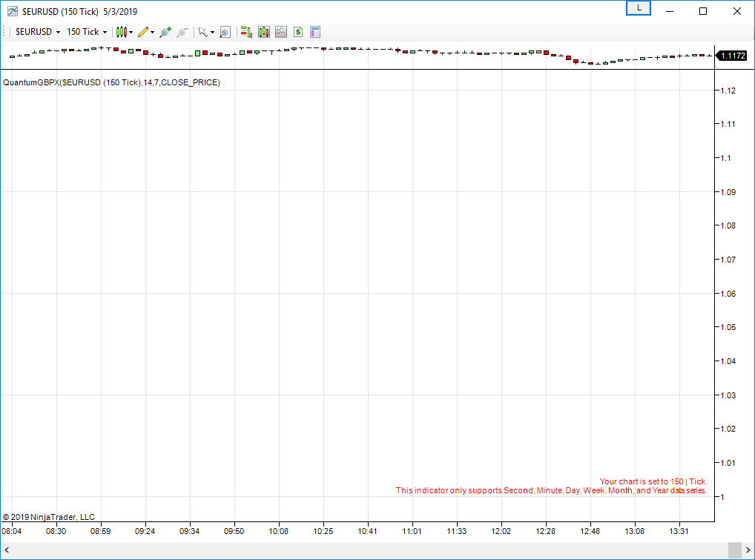Select the QuantumGBPX indicator label
This screenshot has height=560, width=755.
[x=112, y=82]
